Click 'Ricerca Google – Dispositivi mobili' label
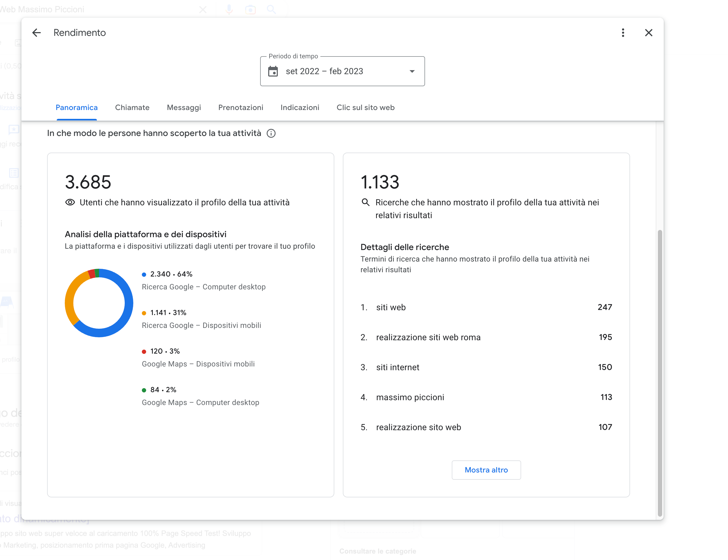This screenshot has height=560, width=728. point(201,326)
